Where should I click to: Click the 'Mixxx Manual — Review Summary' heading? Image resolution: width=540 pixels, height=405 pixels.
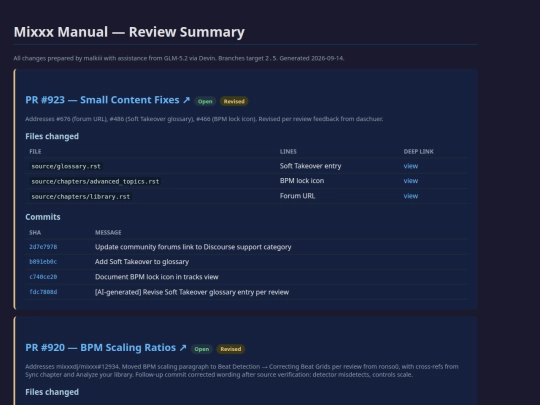coord(129,32)
